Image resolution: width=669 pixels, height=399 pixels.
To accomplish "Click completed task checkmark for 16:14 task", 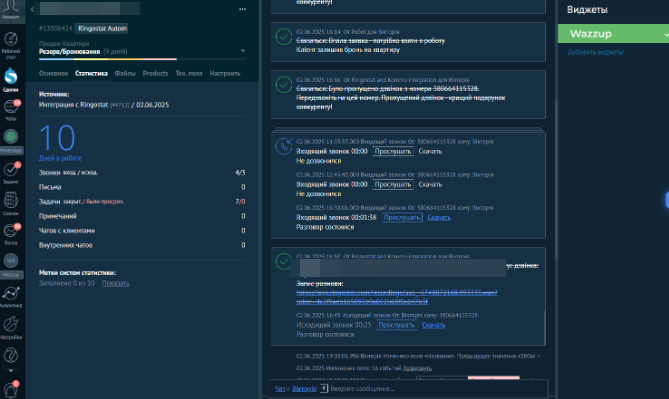I will (283, 37).
